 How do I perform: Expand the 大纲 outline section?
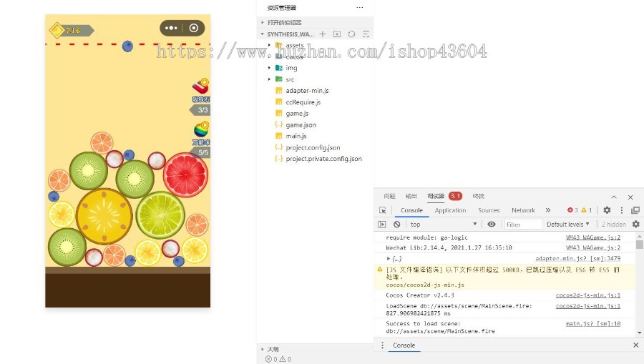pyautogui.click(x=315, y=349)
